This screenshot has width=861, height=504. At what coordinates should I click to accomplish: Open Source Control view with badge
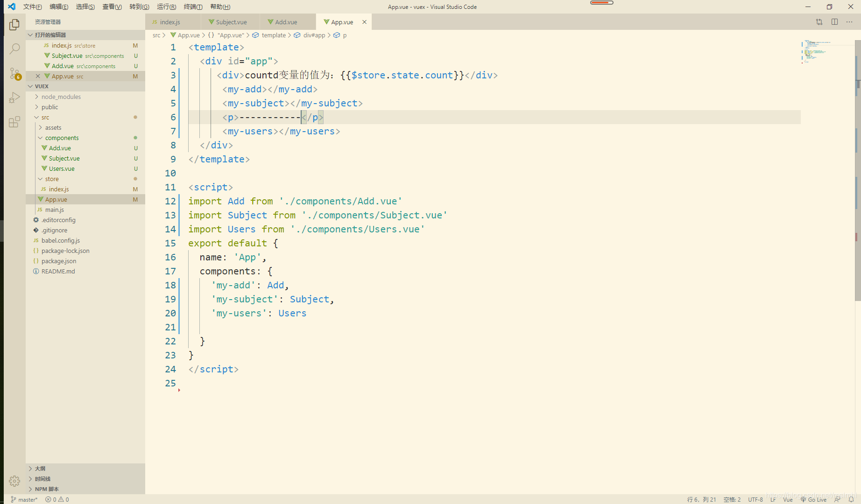pyautogui.click(x=14, y=73)
